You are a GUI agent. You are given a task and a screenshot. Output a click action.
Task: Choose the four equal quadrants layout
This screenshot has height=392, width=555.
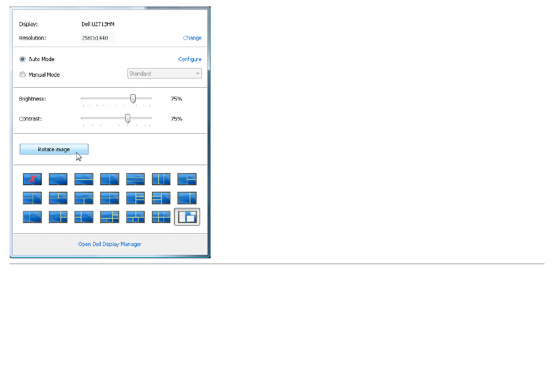(110, 198)
